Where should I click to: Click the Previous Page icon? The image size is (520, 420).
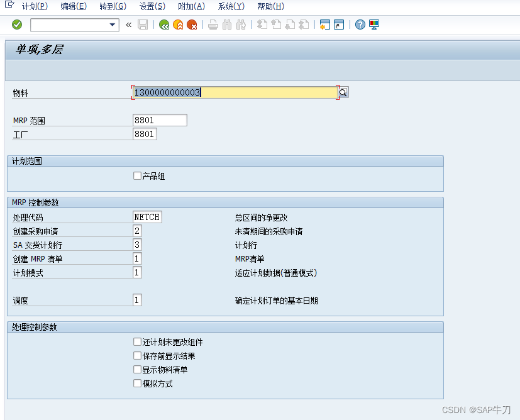(x=276, y=25)
